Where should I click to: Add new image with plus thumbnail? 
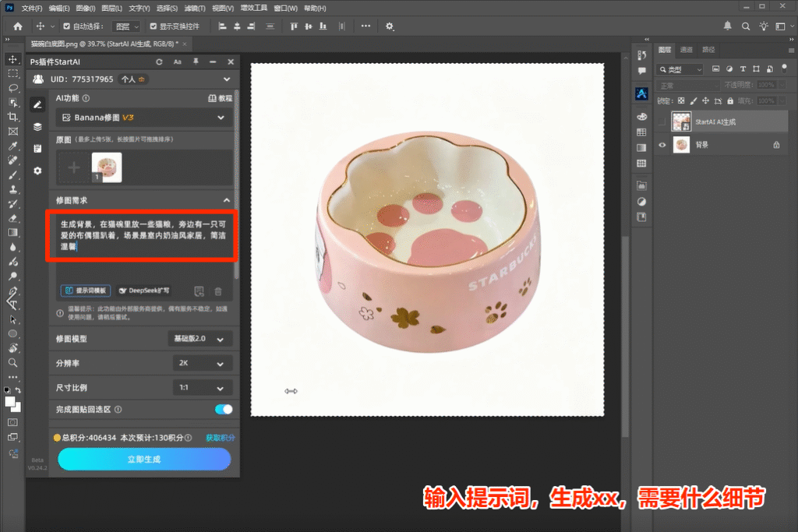(x=74, y=167)
